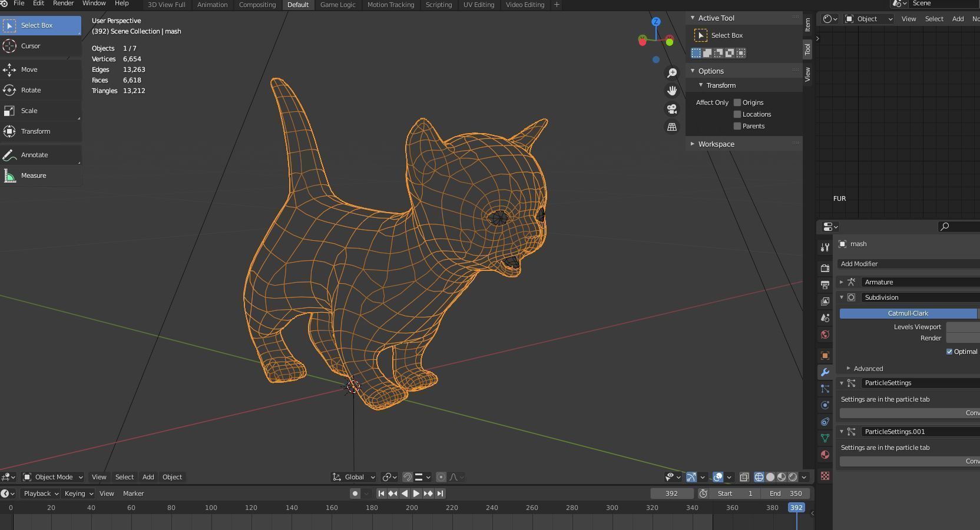This screenshot has width=980, height=530.
Task: Enable Affect Only Origins checkbox
Action: [737, 102]
